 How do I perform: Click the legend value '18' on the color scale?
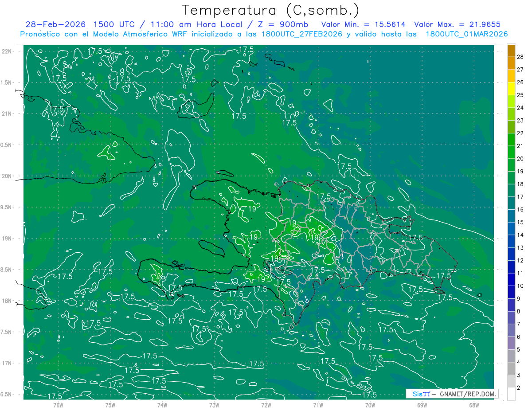(x=520, y=184)
